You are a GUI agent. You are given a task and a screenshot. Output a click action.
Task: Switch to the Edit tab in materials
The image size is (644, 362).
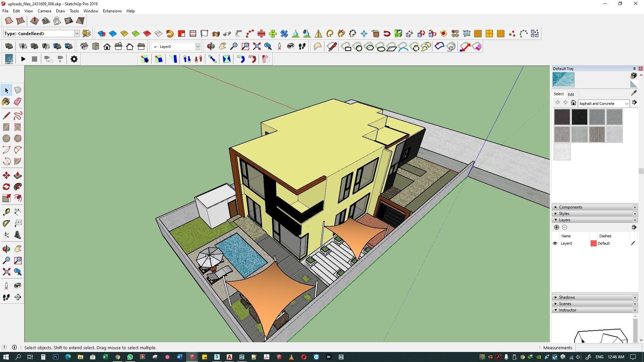pos(571,95)
